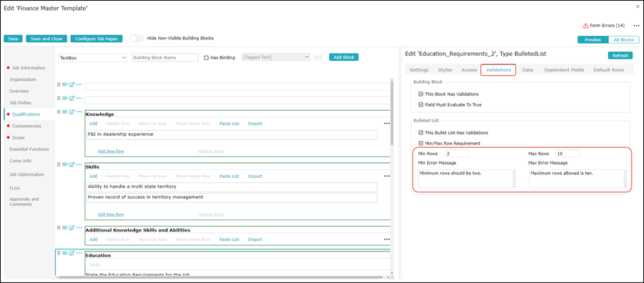Viewport: 644px width, 283px height.
Task: Toggle visibility eye icon for Knowledge block
Action: click(64, 111)
